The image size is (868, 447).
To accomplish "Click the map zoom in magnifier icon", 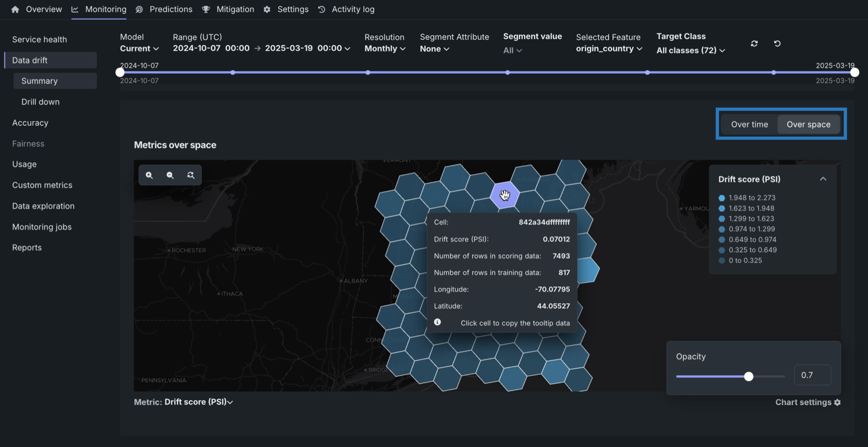I will coord(149,175).
